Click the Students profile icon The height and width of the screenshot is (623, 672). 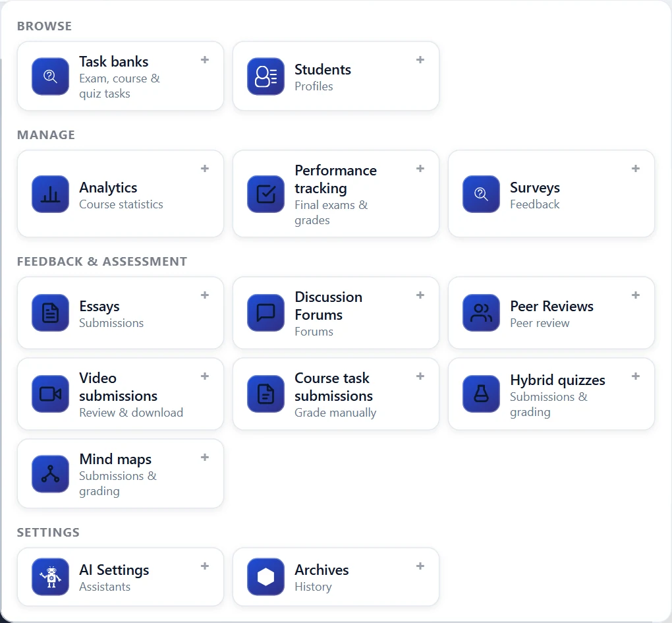(x=266, y=76)
